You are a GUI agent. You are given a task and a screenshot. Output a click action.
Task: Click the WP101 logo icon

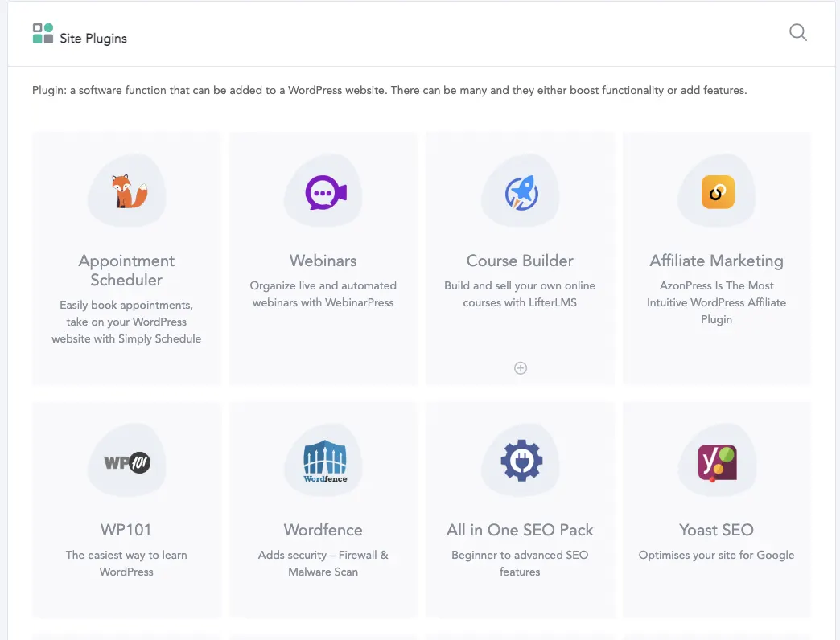click(127, 462)
